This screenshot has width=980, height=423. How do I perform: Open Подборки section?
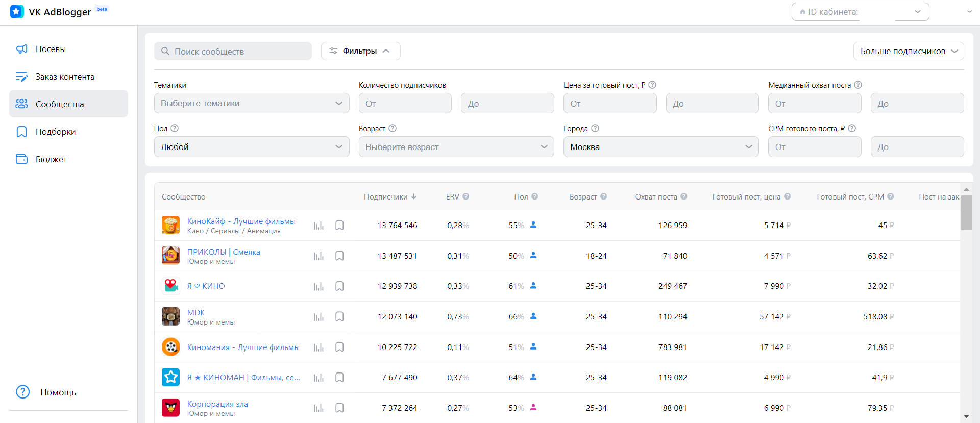(68, 132)
